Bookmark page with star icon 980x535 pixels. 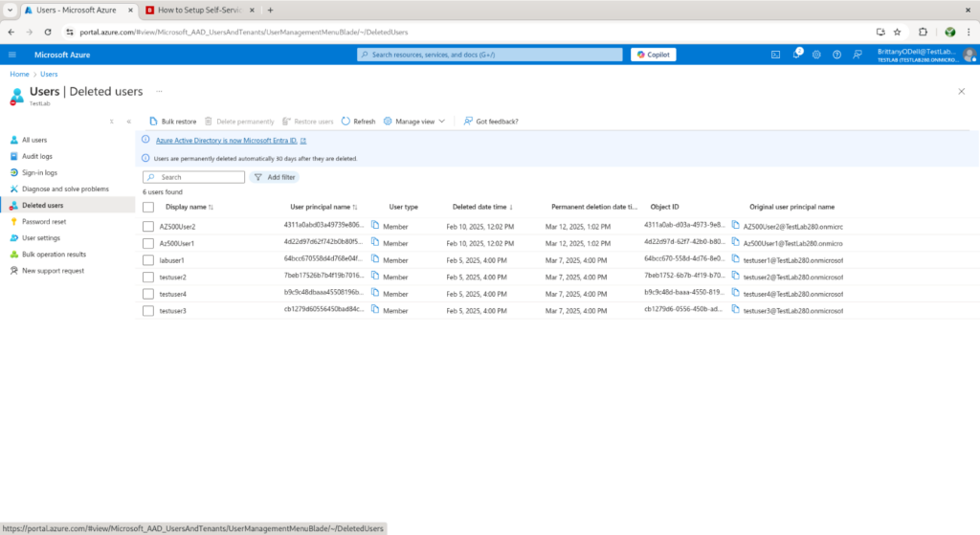(898, 32)
